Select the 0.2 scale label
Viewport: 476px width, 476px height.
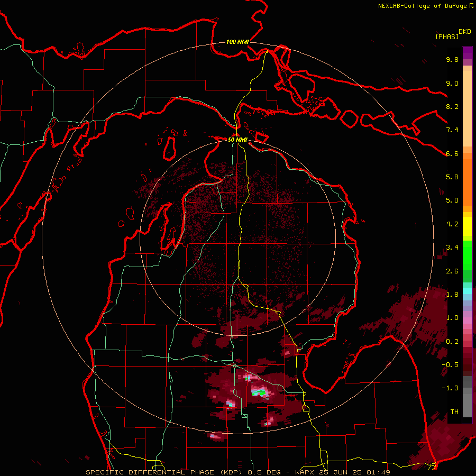point(452,342)
